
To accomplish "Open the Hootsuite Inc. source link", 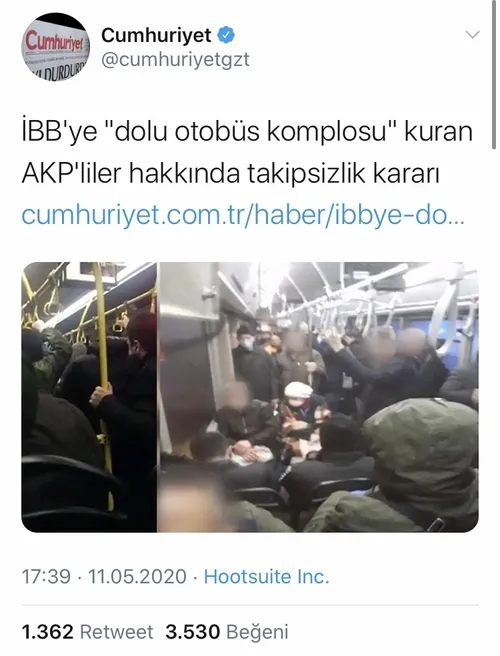I will (267, 577).
